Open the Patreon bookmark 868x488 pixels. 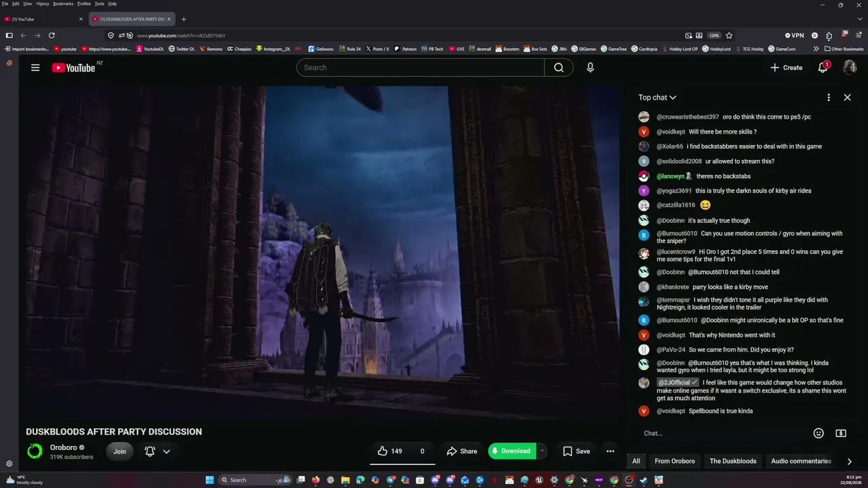[406, 49]
